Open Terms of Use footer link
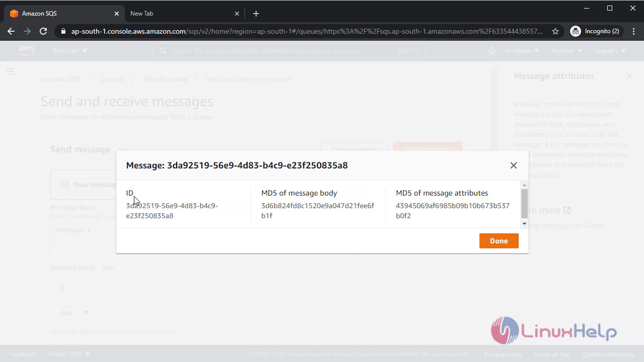This screenshot has width=644, height=362. [x=552, y=354]
